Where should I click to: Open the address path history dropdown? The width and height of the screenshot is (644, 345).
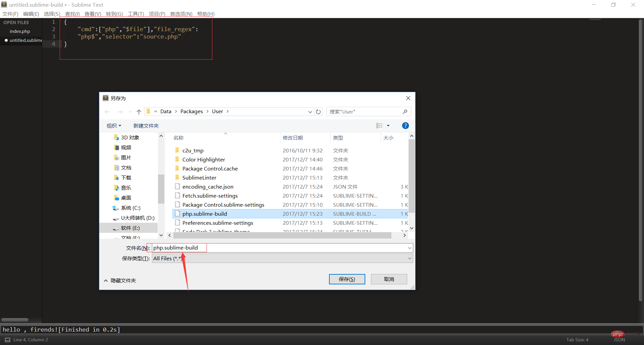(x=310, y=112)
